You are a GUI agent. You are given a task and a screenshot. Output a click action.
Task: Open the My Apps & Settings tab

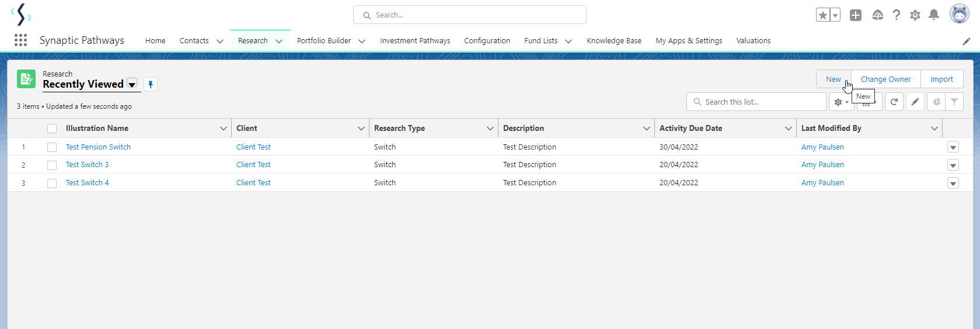point(689,41)
